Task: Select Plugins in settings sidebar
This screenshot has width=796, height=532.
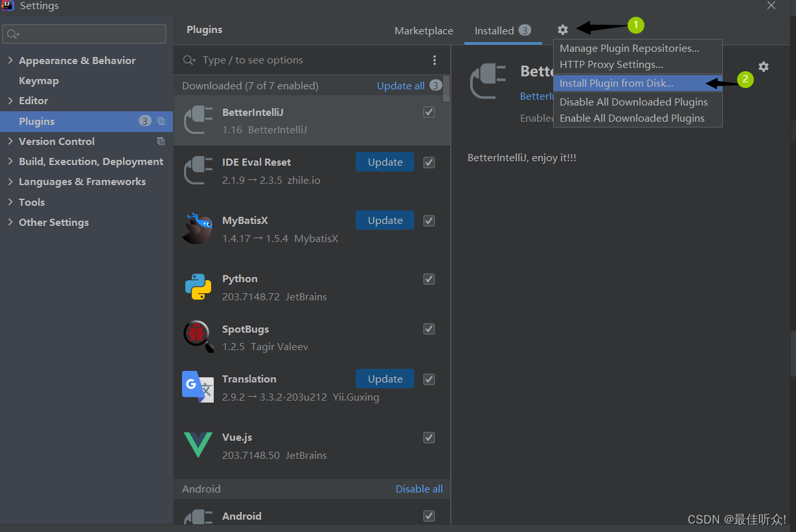Action: click(x=85, y=121)
